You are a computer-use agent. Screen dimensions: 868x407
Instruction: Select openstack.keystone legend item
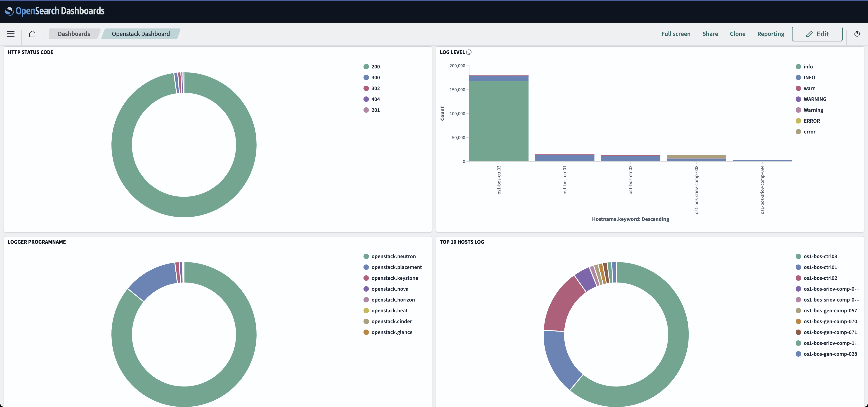point(391,278)
